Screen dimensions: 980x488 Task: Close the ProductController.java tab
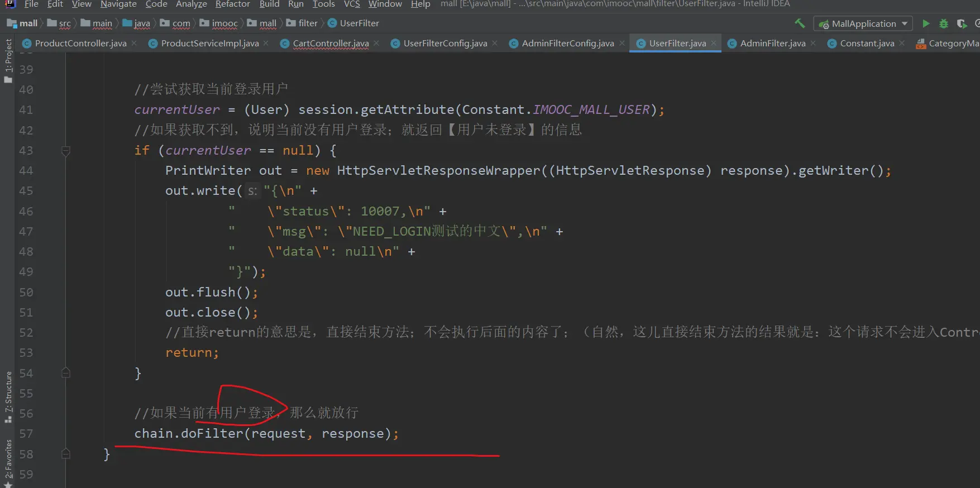(x=134, y=43)
